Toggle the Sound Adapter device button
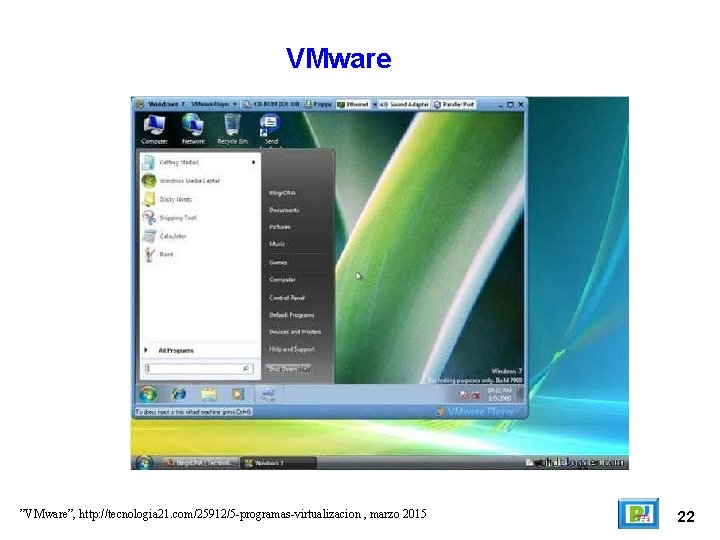 tap(405, 105)
